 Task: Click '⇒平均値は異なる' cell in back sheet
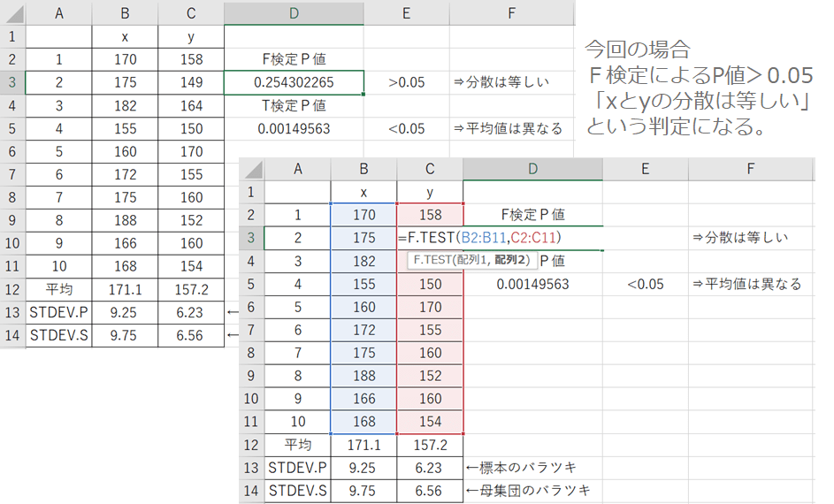click(512, 129)
